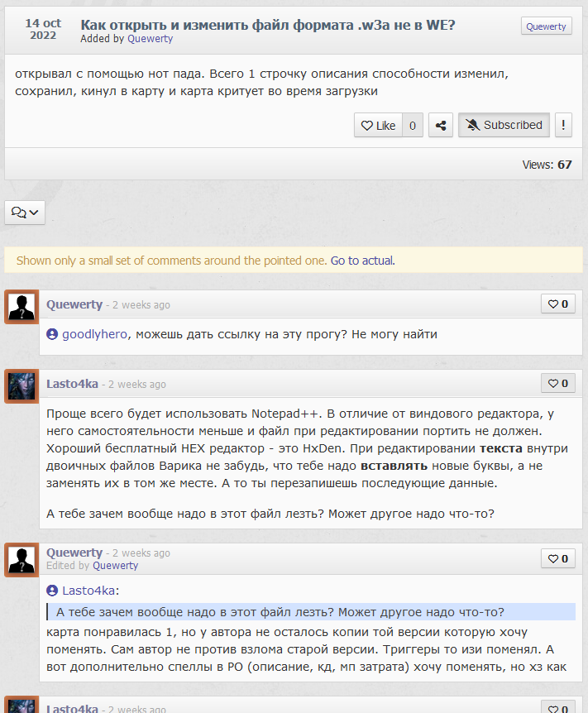The height and width of the screenshot is (713, 588).
Task: Open the goodlyhero mention link
Action: pos(96,334)
